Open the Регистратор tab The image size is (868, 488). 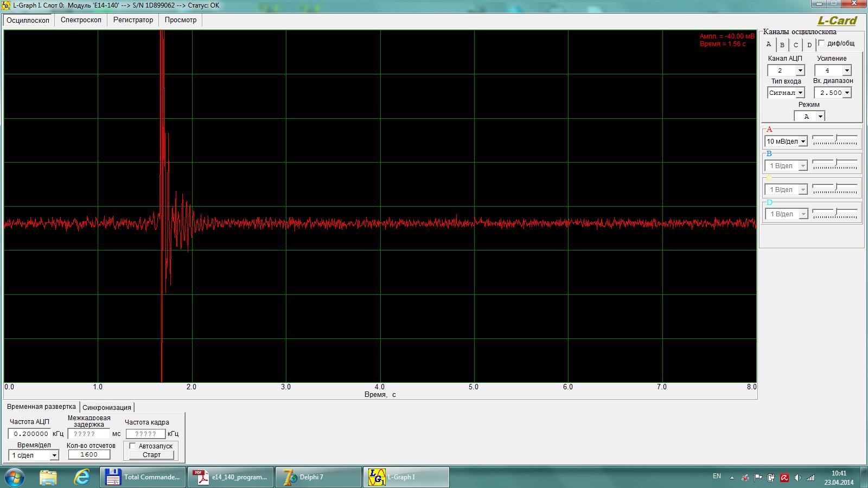tap(133, 20)
